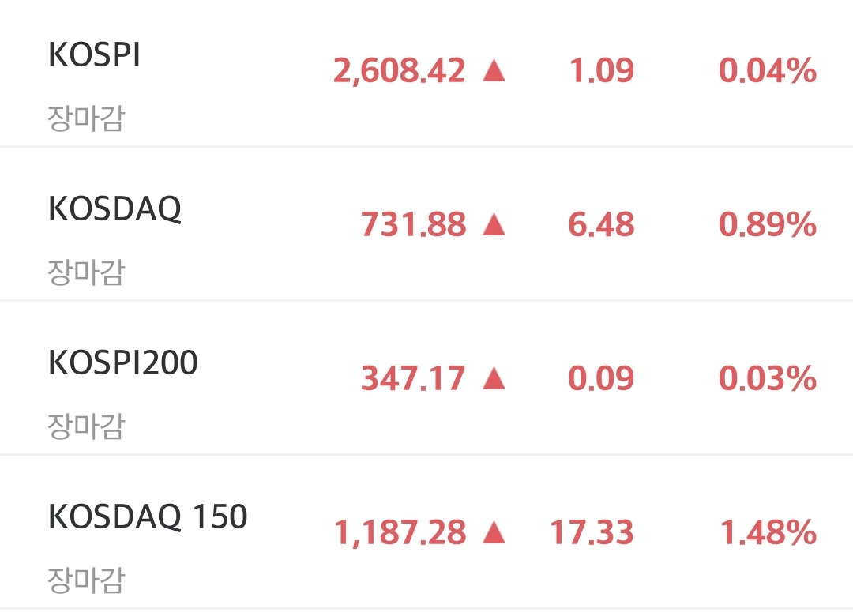Open the KOSDAQ index row
This screenshot has width=853, height=616.
pos(426,223)
